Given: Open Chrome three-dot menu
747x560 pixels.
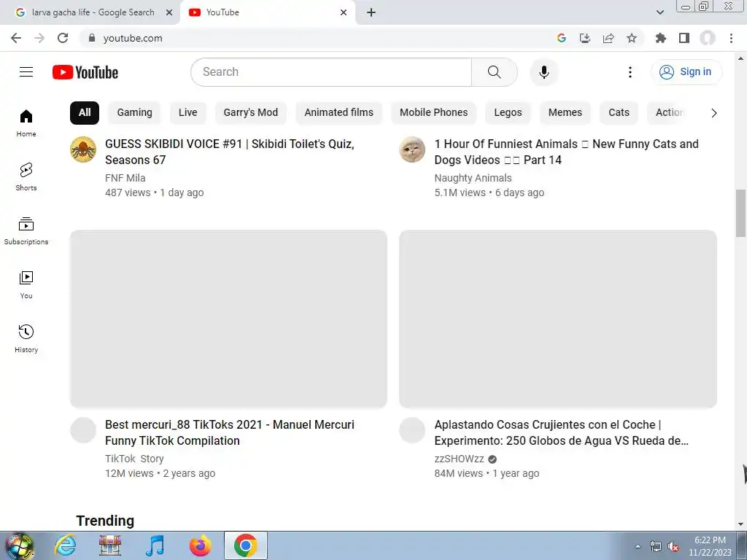Looking at the screenshot, I should pos(731,38).
